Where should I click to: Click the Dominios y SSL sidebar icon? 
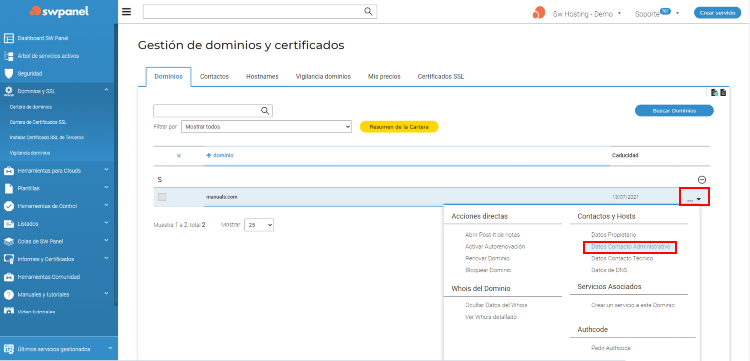click(x=8, y=91)
